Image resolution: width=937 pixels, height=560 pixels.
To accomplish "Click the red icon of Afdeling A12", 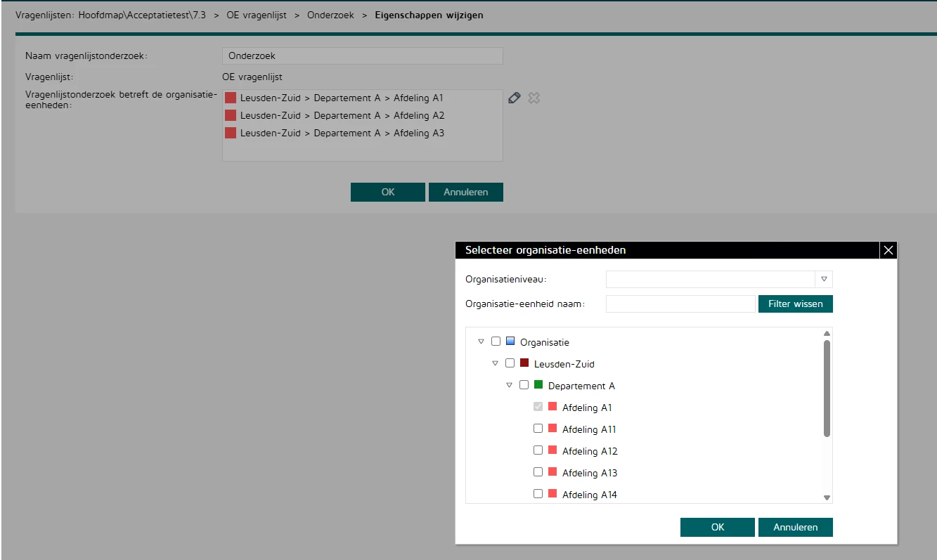I will (552, 450).
